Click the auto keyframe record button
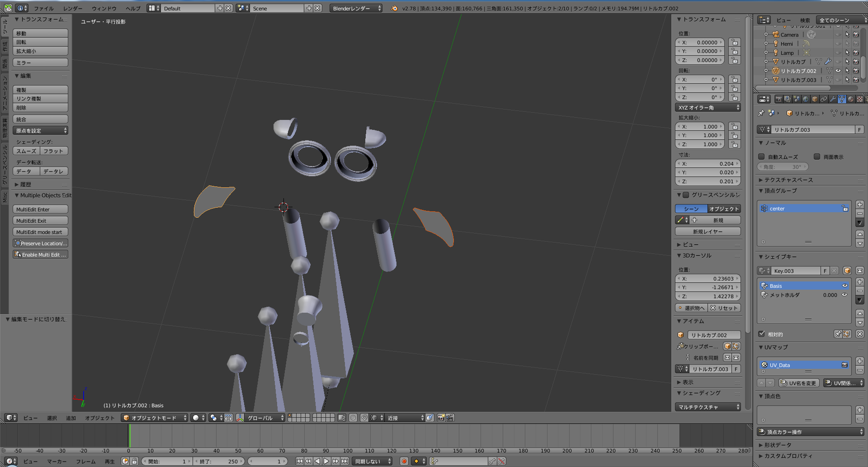The width and height of the screenshot is (868, 467). (x=404, y=462)
